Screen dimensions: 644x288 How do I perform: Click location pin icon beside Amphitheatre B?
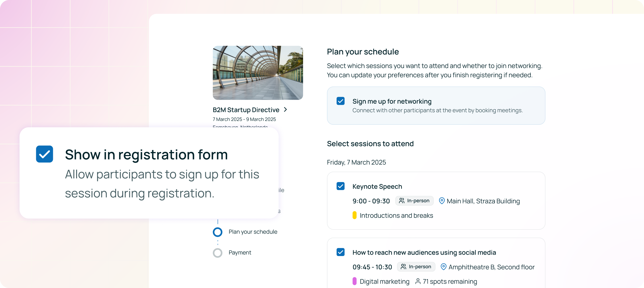click(x=444, y=267)
